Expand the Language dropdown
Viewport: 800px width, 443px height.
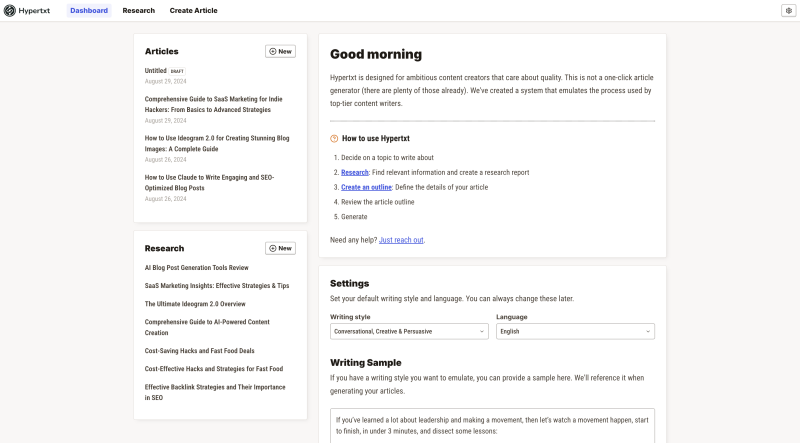[x=575, y=331]
